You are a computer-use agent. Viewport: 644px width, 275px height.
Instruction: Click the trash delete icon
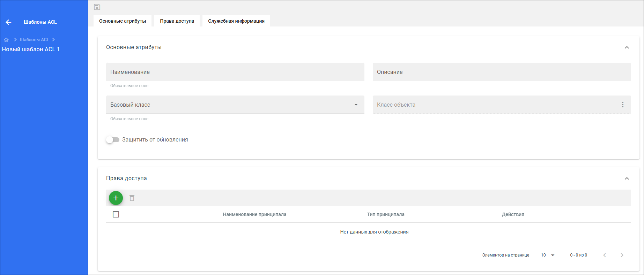tap(132, 198)
